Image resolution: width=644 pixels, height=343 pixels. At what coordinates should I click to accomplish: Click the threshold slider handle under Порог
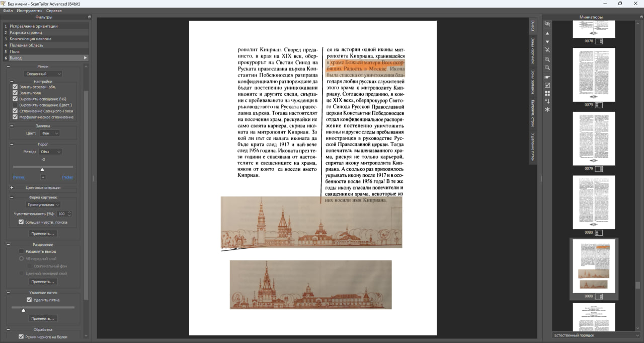tap(42, 170)
